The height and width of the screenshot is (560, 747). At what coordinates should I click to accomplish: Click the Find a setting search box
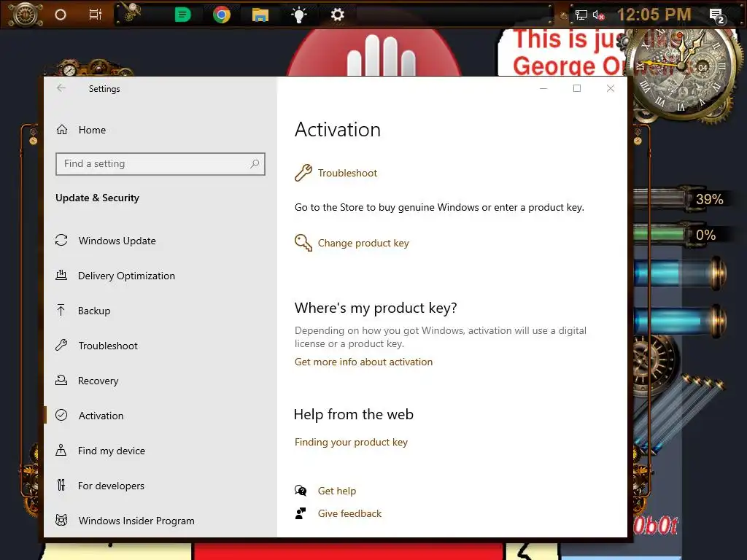point(160,164)
